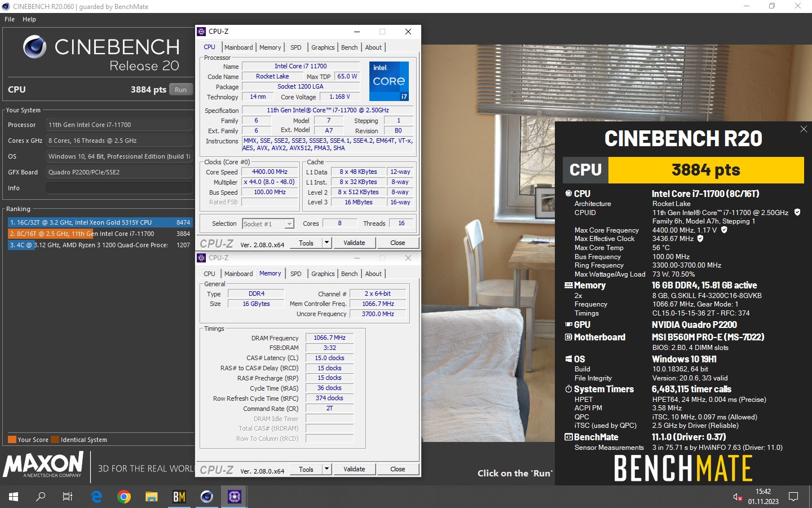Viewport: 812px width, 508px height.
Task: Click Tools button in lower CPU-Z window
Action: click(x=306, y=469)
